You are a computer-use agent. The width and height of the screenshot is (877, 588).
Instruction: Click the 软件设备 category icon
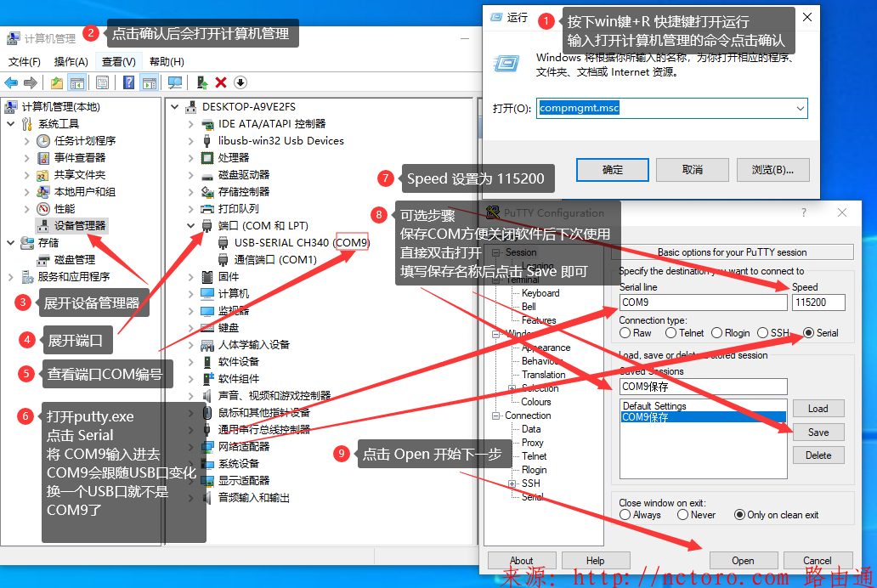point(207,362)
